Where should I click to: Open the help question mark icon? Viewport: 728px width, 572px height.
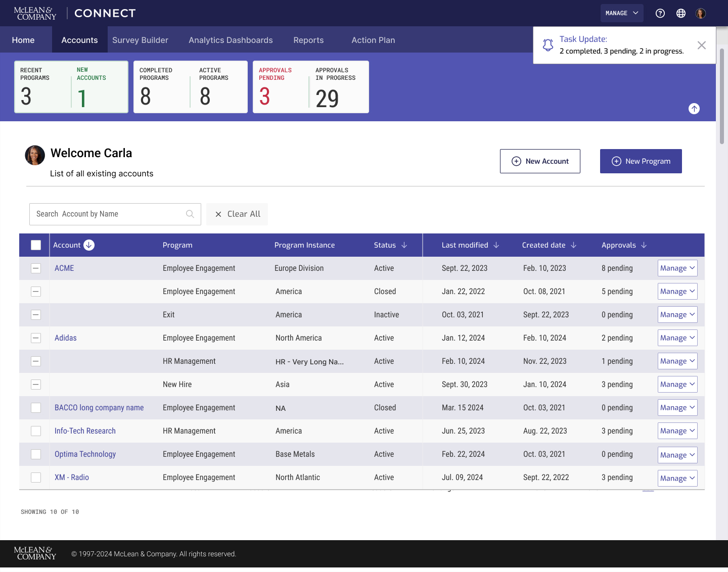(660, 14)
